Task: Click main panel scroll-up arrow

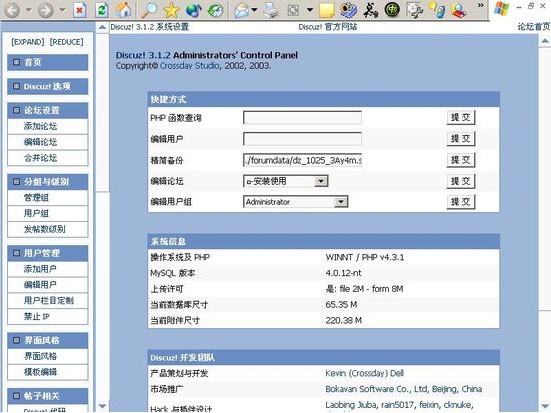Action: (x=545, y=41)
